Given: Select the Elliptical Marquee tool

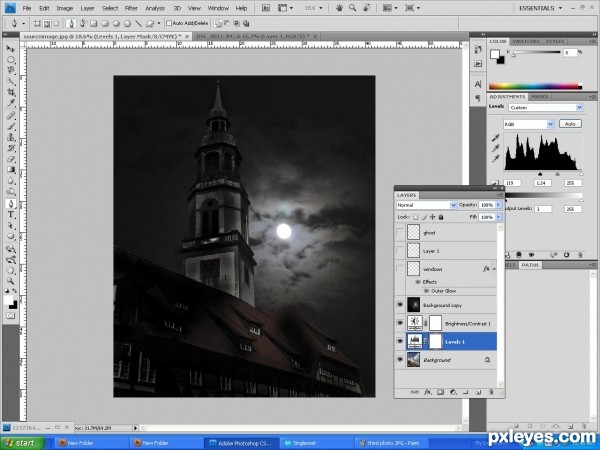Looking at the screenshot, I should tap(10, 60).
